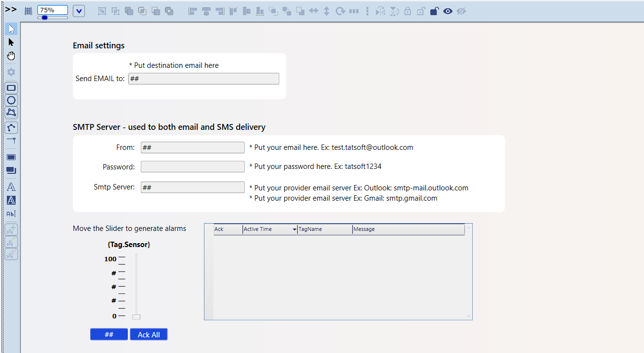Click the solid unlock-all padlock icon
The height and width of the screenshot is (353, 644).
click(x=434, y=11)
